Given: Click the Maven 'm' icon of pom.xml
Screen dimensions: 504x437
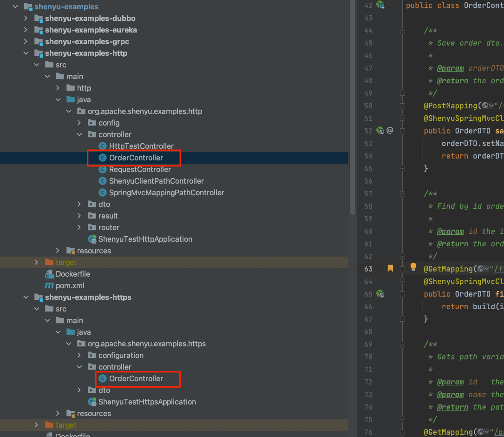Looking at the screenshot, I should point(49,285).
